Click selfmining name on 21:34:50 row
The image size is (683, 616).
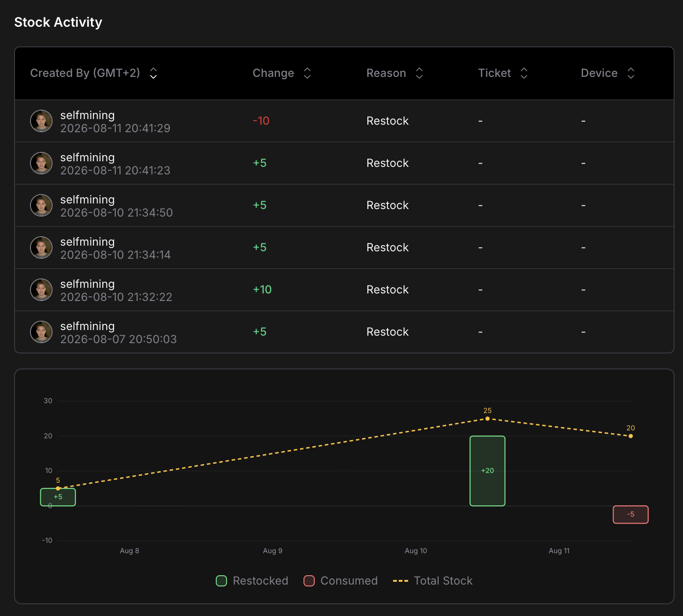(87, 200)
